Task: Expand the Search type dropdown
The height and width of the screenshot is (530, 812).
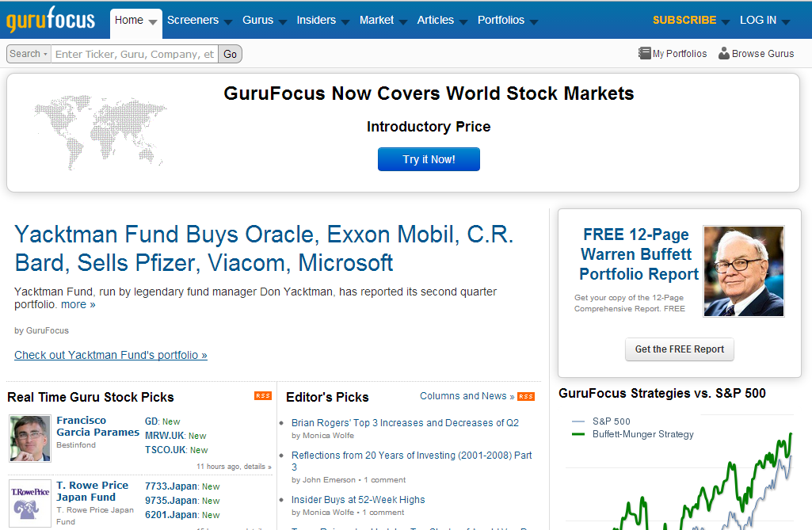Action: coord(29,54)
